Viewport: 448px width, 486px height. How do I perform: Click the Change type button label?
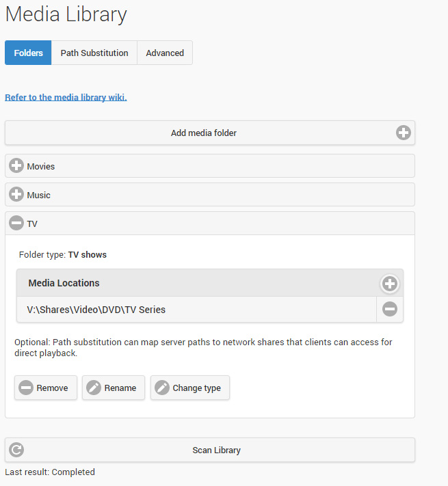click(x=196, y=388)
